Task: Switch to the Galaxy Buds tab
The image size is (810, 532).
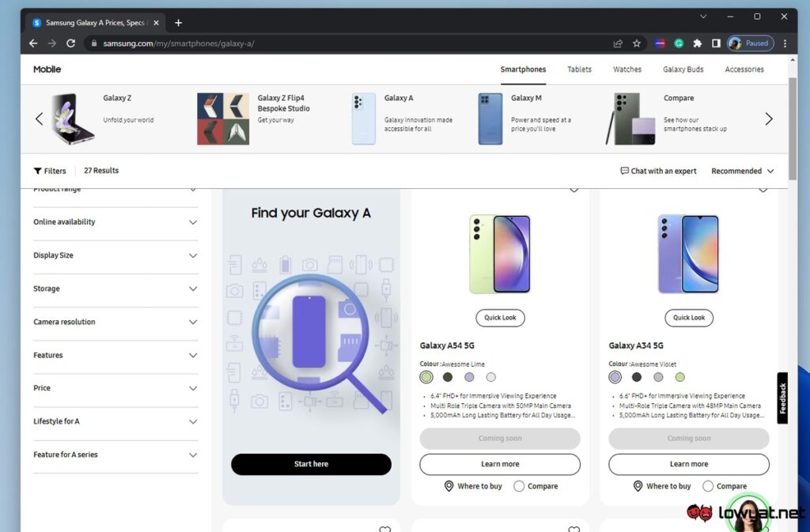Action: 683,69
